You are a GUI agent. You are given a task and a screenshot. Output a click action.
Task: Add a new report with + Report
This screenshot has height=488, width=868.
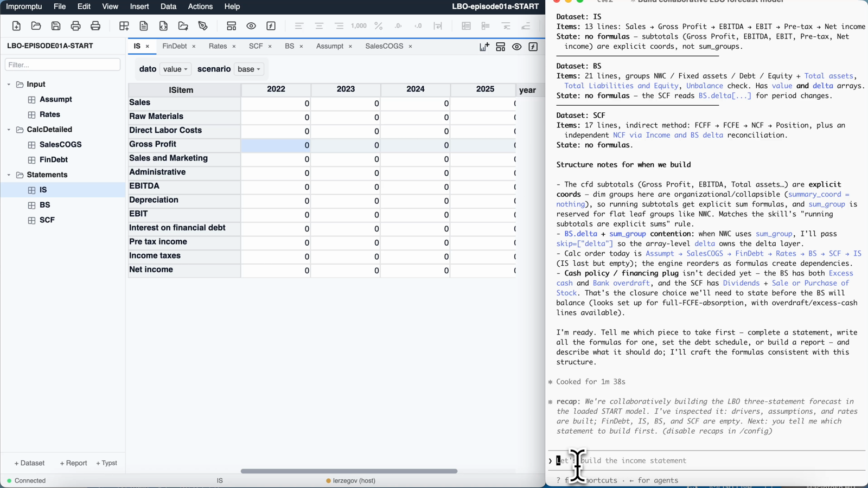pos(73,463)
